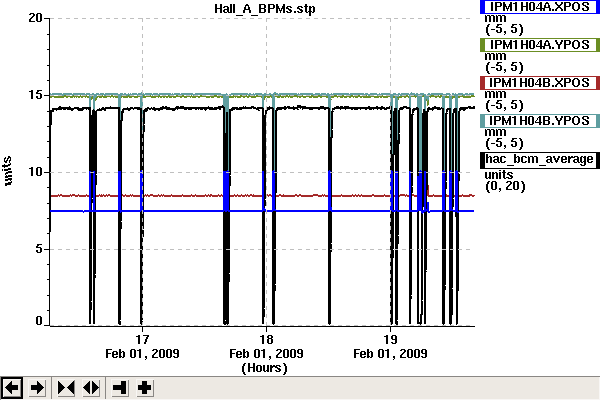Click the compress time axis icon

[x=66, y=388]
